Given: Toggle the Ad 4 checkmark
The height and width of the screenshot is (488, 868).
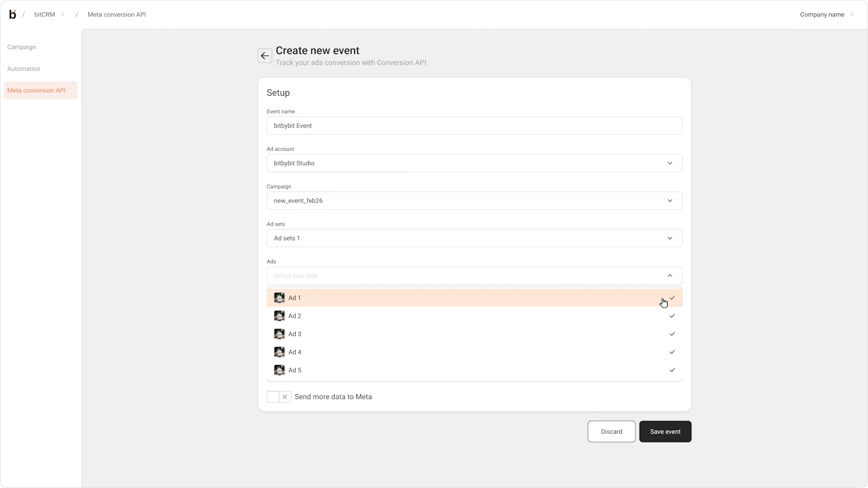Looking at the screenshot, I should (672, 352).
